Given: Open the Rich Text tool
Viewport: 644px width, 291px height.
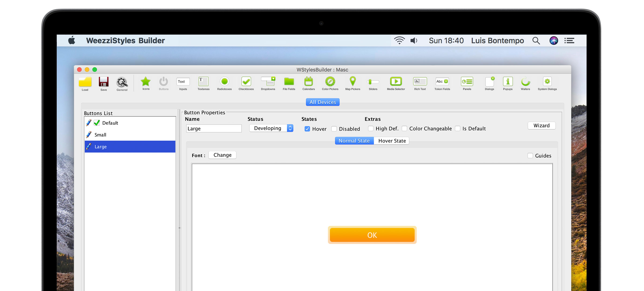Looking at the screenshot, I should click(420, 83).
